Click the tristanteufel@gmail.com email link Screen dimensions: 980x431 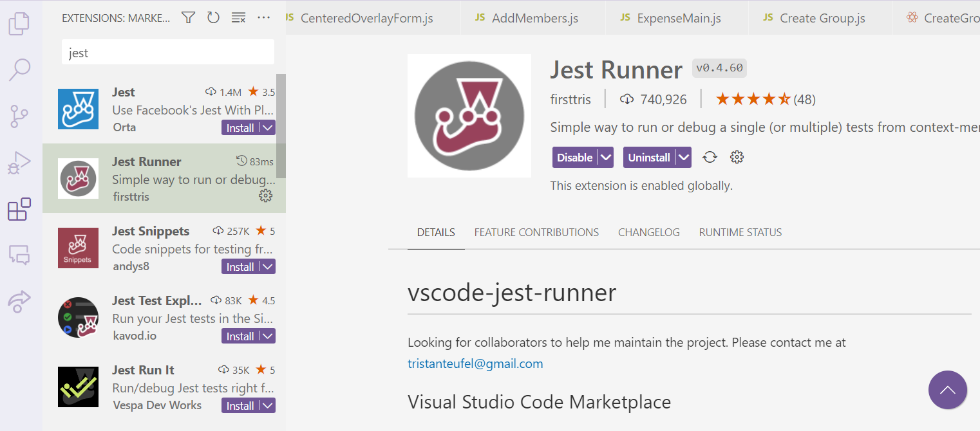[475, 363]
